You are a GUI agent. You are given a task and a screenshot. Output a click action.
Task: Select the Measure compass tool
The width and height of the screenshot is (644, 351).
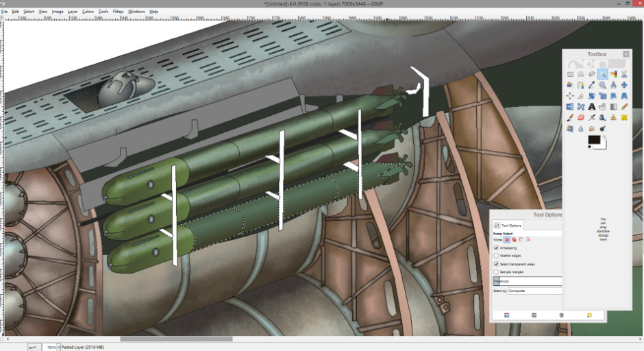point(613,85)
